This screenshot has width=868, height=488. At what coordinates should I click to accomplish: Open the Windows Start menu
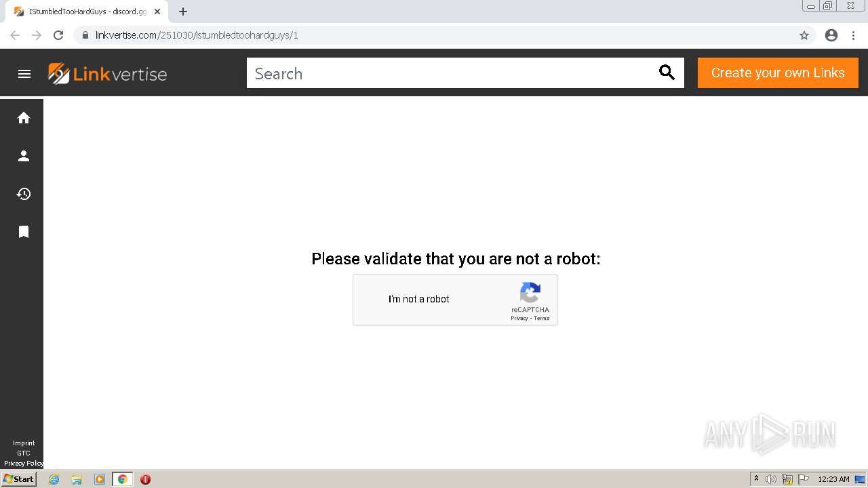[x=18, y=479]
